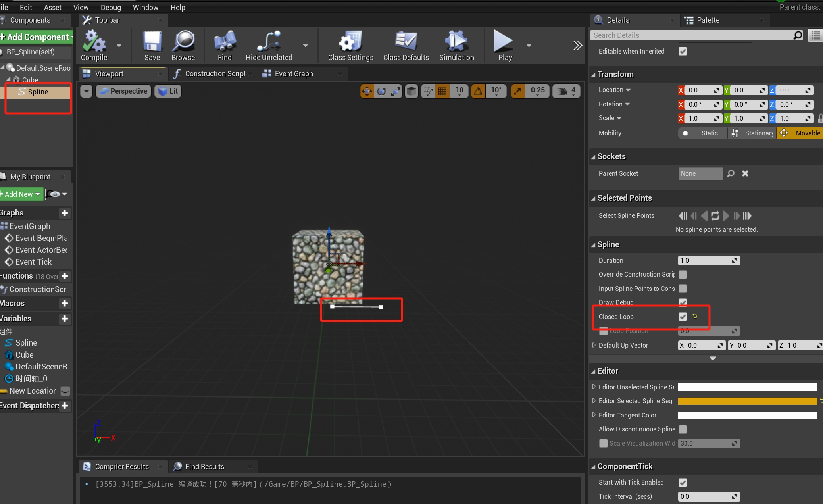The image size is (823, 504).
Task: Open Class Defaults
Action: (x=406, y=41)
